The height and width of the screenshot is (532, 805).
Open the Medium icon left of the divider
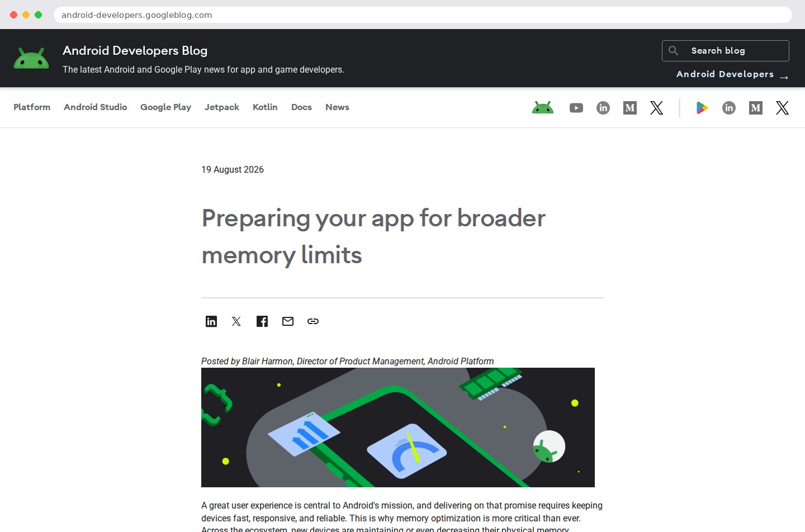(x=630, y=108)
